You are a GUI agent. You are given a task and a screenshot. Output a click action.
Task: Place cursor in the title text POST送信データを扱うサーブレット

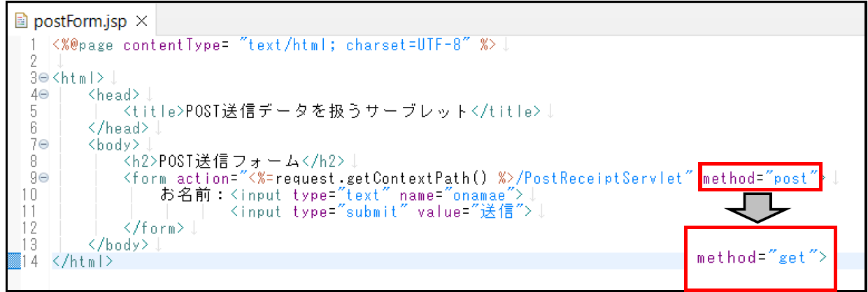pos(327,111)
